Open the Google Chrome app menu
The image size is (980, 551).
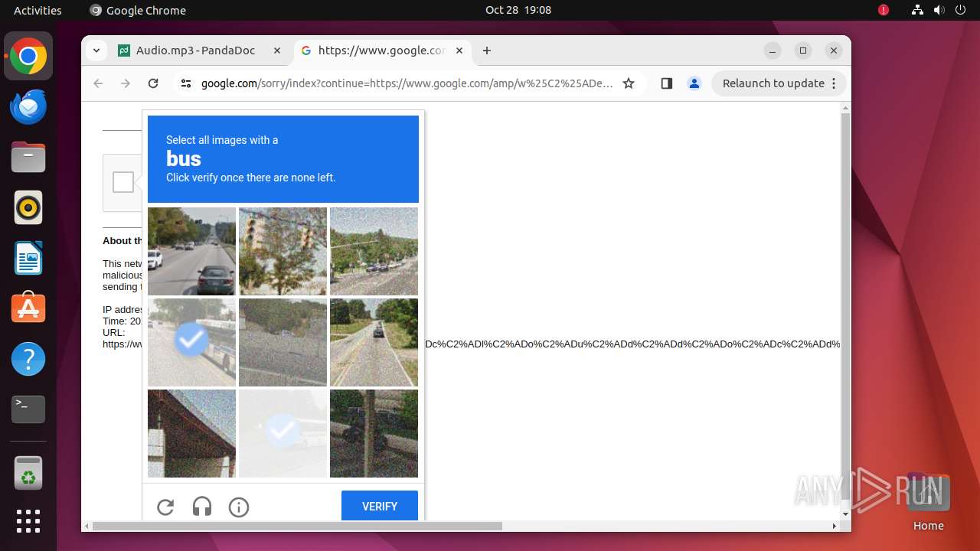(x=138, y=10)
